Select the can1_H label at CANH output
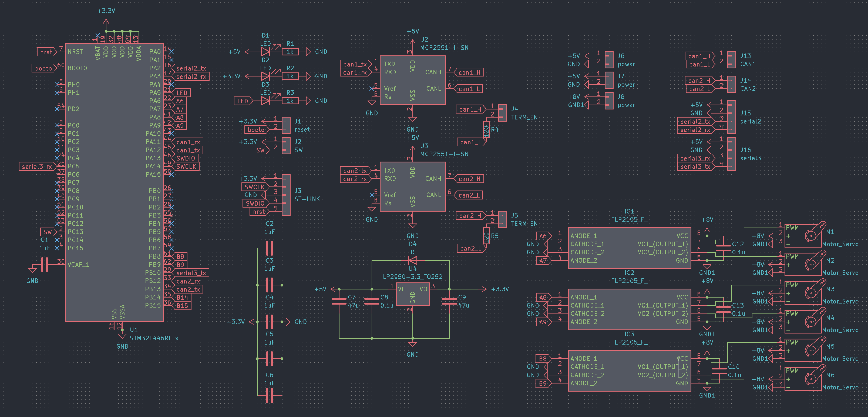868x417 pixels. pos(469,72)
